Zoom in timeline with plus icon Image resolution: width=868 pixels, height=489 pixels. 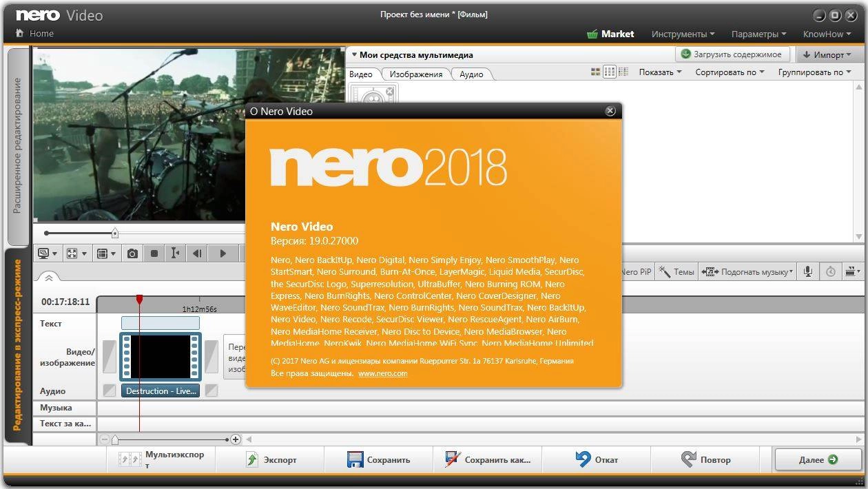click(x=235, y=439)
